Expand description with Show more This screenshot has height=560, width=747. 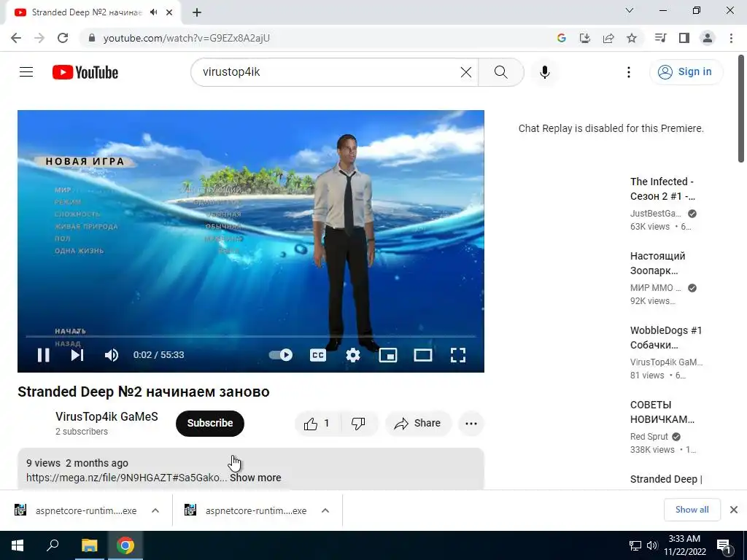(x=255, y=478)
